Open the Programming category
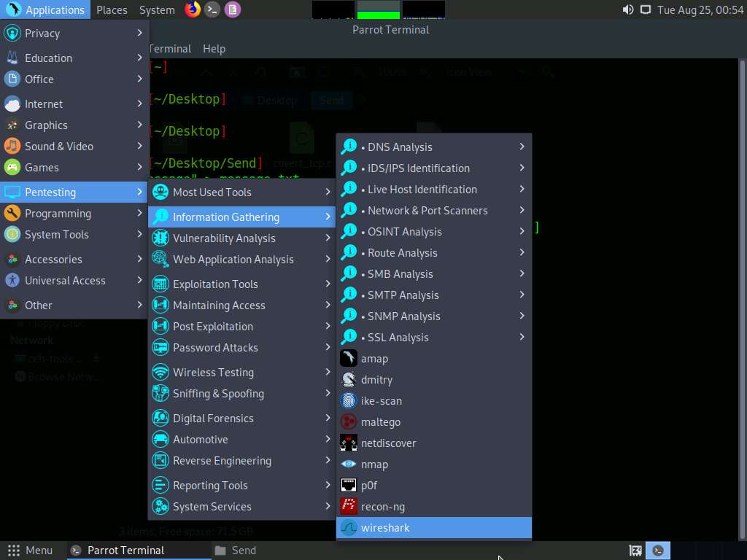 point(74,213)
